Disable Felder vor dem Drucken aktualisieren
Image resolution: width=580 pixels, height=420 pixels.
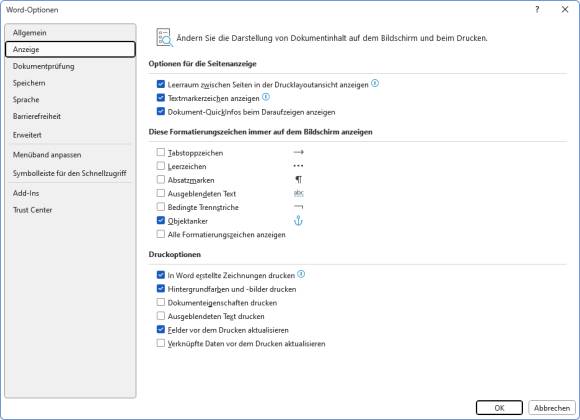pos(161,329)
